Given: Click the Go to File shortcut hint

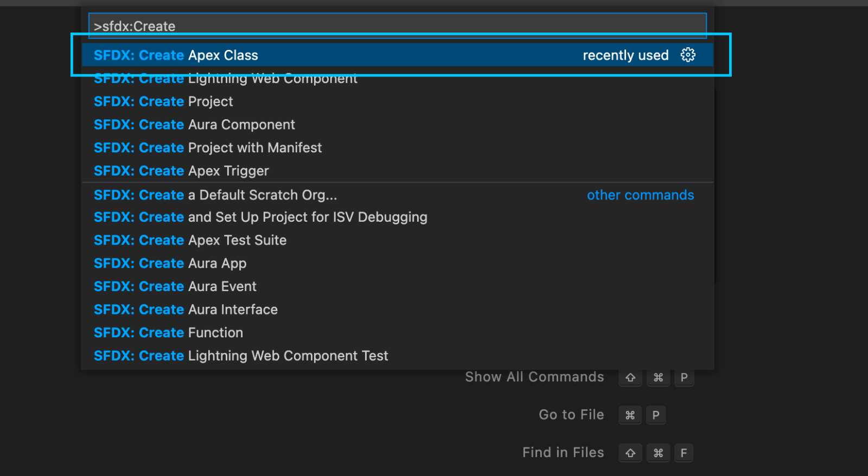Looking at the screenshot, I should [571, 415].
